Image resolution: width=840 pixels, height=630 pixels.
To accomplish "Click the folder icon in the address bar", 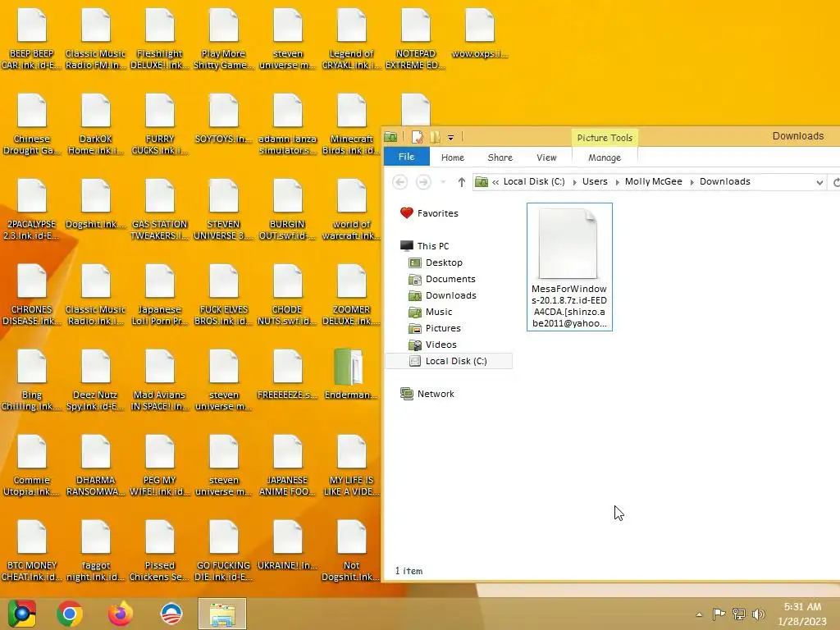I will (x=482, y=182).
